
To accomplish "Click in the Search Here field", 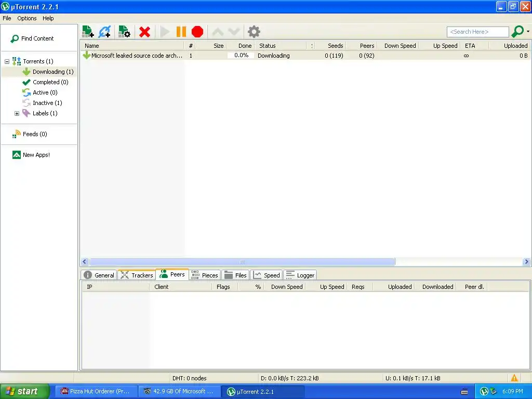I will (x=478, y=32).
